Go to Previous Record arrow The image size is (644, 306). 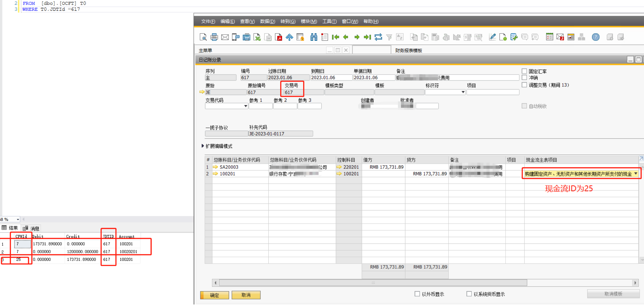click(346, 37)
